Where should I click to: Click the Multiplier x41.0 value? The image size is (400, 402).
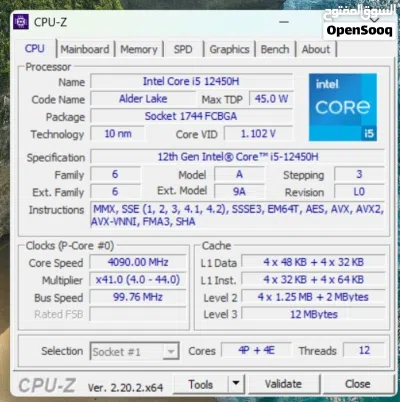[x=138, y=279]
